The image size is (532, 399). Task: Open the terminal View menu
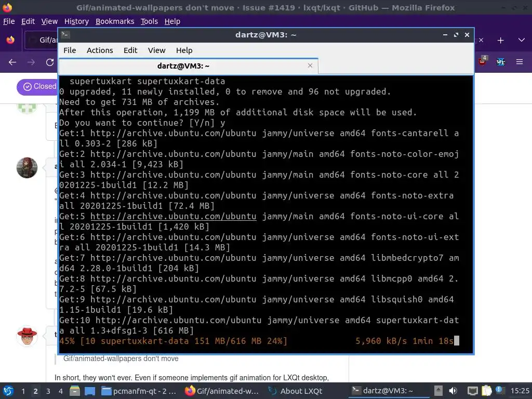[156, 50]
